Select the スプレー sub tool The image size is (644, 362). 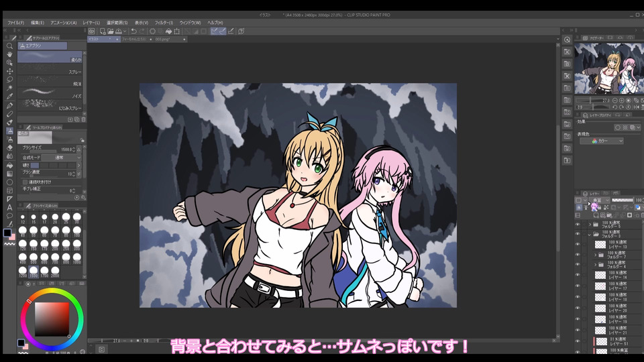pyautogui.click(x=50, y=69)
